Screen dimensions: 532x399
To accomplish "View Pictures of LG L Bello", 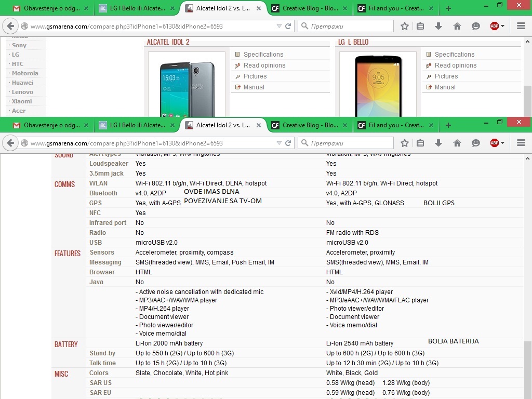I will (x=446, y=76).
